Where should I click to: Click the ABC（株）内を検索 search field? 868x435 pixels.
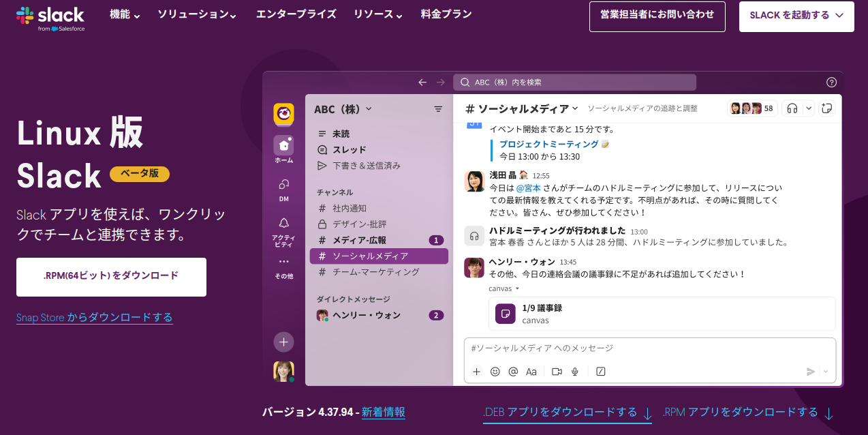pyautogui.click(x=574, y=82)
